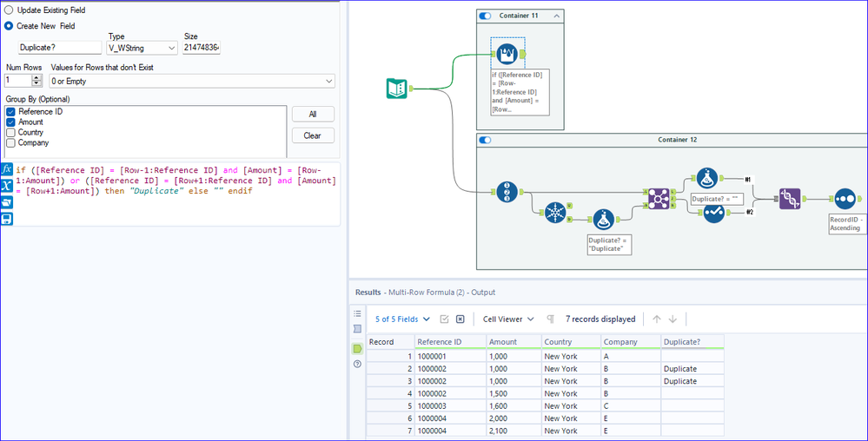Open the 5 of 5 Fields dropdown
The height and width of the screenshot is (441, 868).
coord(402,319)
